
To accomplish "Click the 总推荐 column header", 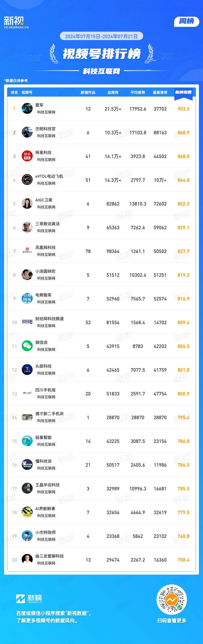I will pyautogui.click(x=113, y=93).
